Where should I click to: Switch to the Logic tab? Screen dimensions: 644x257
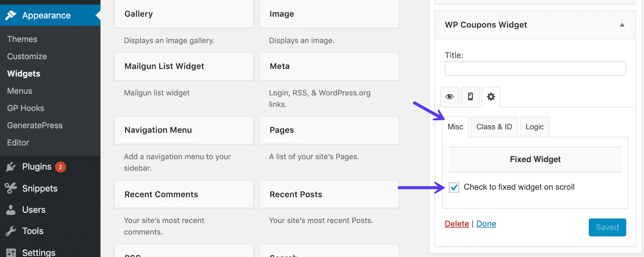pos(534,127)
